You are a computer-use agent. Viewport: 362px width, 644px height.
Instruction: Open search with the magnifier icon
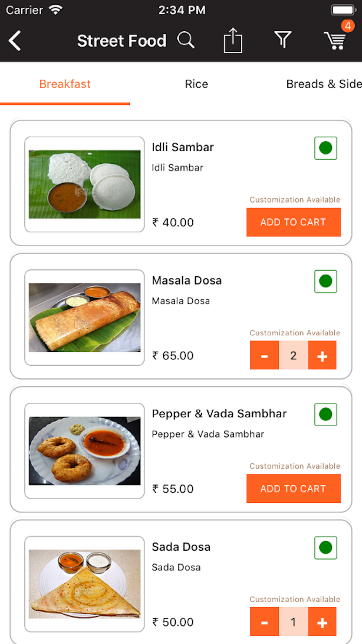(186, 40)
